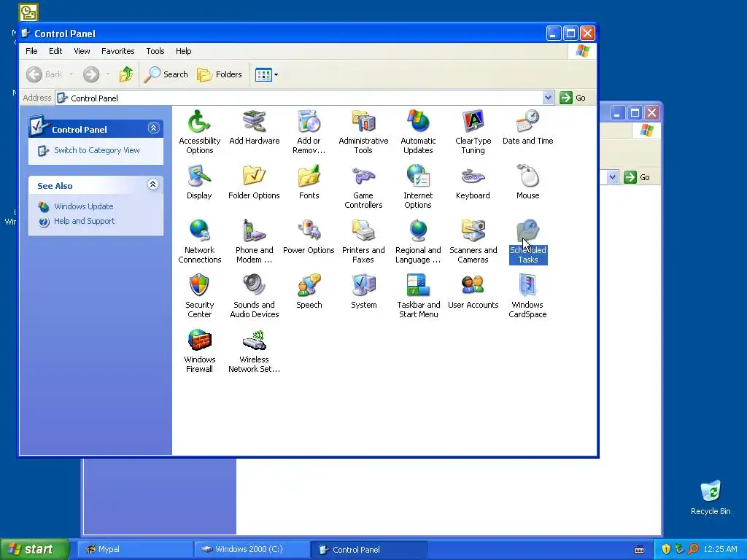Click Go button in Control Panel window
Viewport: 747px width, 560px height.
tap(573, 98)
